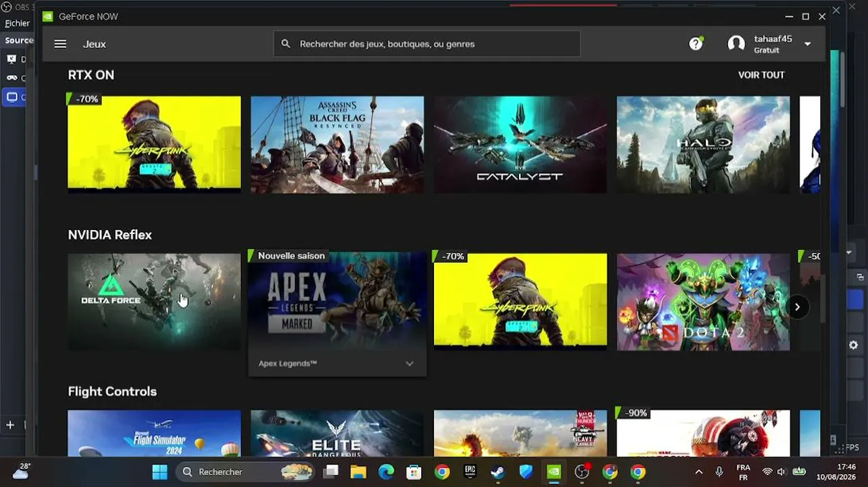The image size is (868, 487).
Task: Open the help question mark icon
Action: [x=696, y=44]
